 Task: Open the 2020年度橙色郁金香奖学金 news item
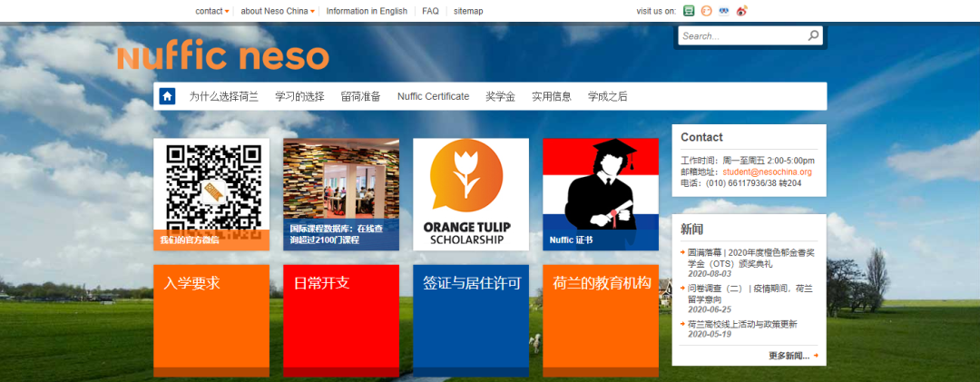[750, 259]
